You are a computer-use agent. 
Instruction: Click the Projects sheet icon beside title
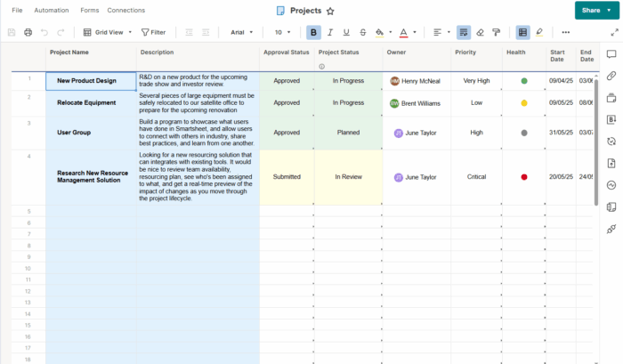(x=280, y=11)
